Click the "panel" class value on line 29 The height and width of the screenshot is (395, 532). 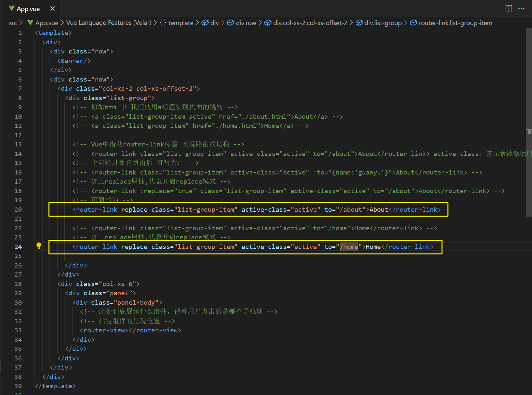point(119,293)
